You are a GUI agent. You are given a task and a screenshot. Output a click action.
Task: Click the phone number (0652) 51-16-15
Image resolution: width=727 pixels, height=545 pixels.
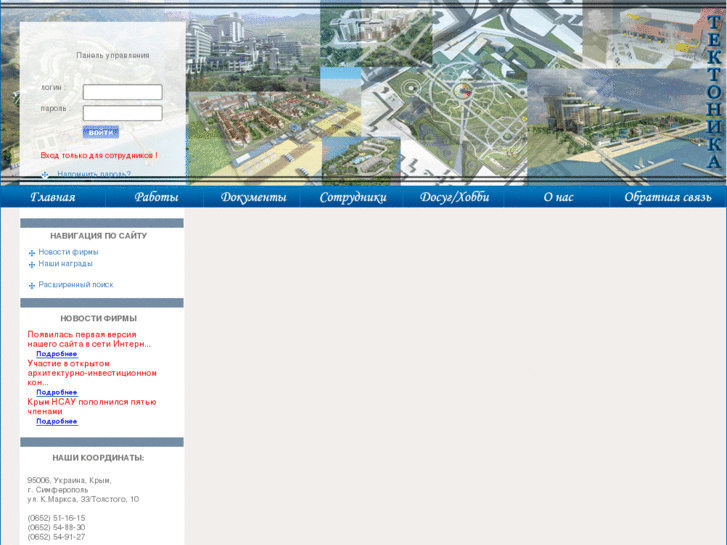[x=56, y=518]
